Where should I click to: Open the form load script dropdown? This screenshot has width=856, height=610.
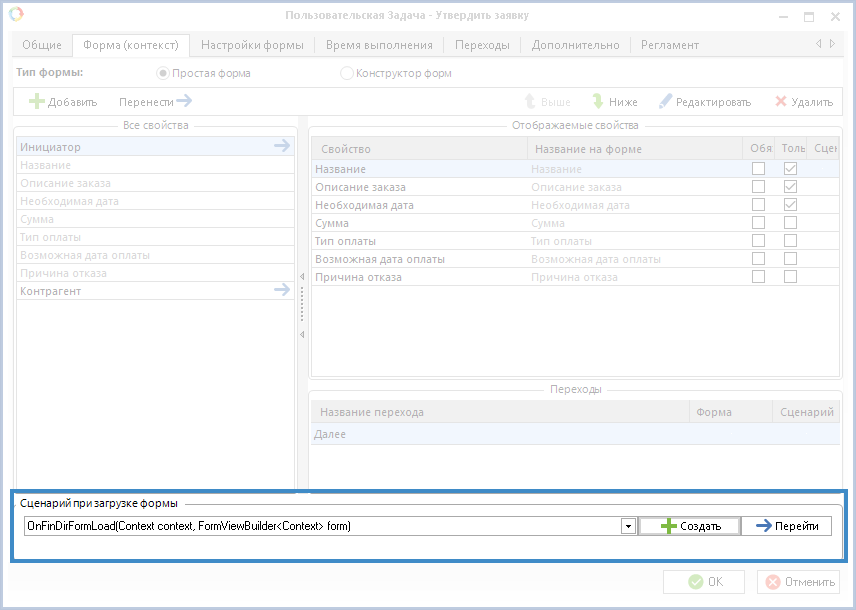(628, 526)
